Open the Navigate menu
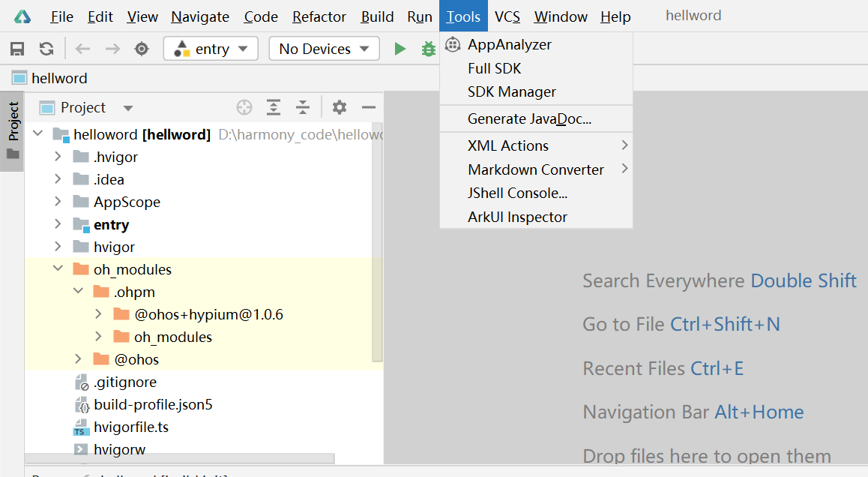Image resolution: width=868 pixels, height=477 pixels. tap(200, 16)
